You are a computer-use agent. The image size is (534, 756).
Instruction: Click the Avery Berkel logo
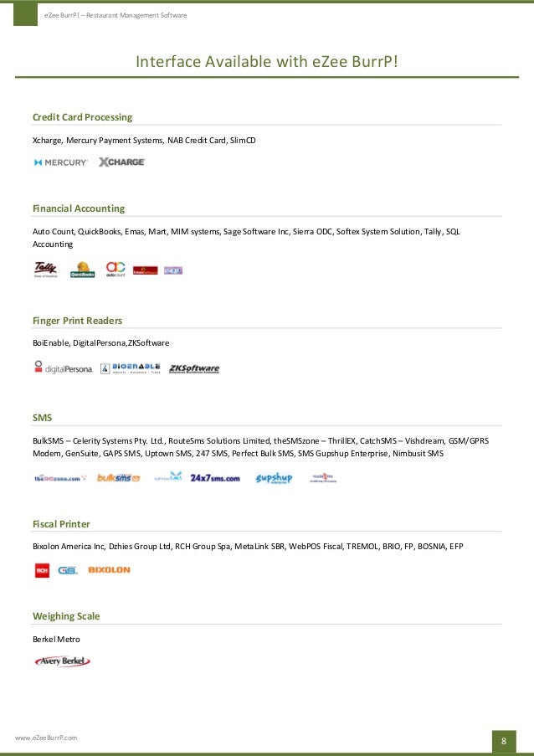click(63, 661)
